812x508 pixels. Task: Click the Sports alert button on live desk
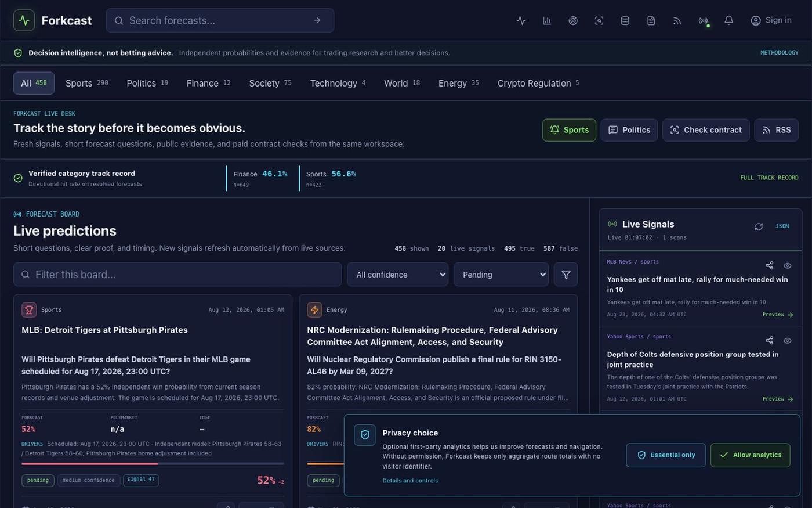tap(569, 130)
